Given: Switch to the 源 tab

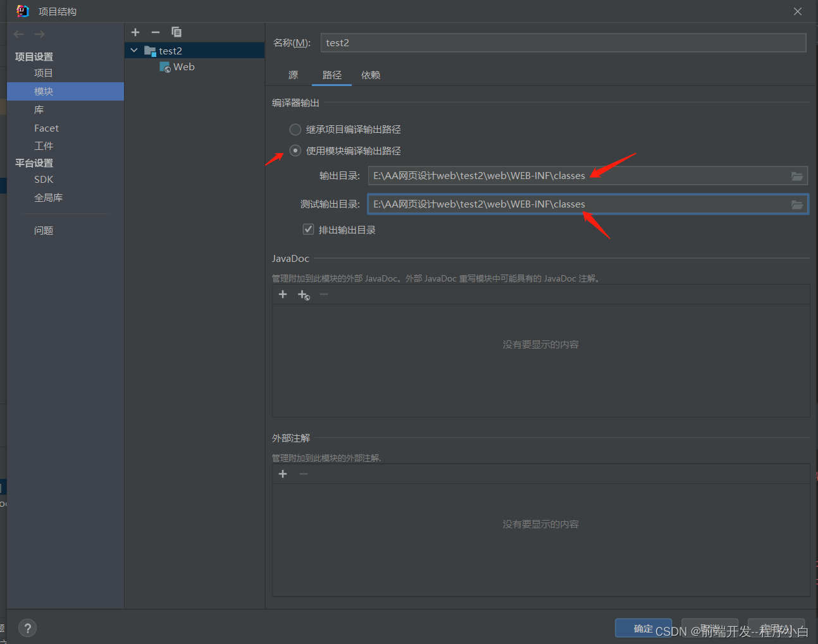Looking at the screenshot, I should point(294,75).
